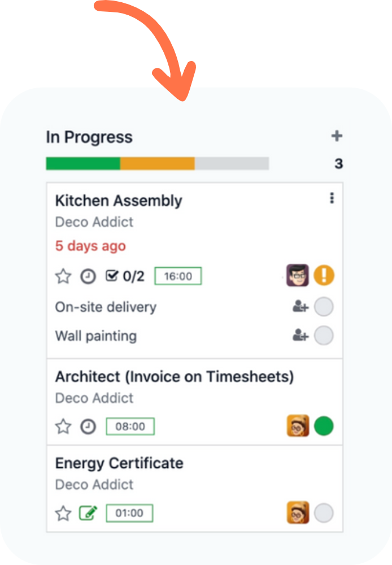The width and height of the screenshot is (392, 565).
Task: Click green segment of the progress bar
Action: tap(83, 164)
